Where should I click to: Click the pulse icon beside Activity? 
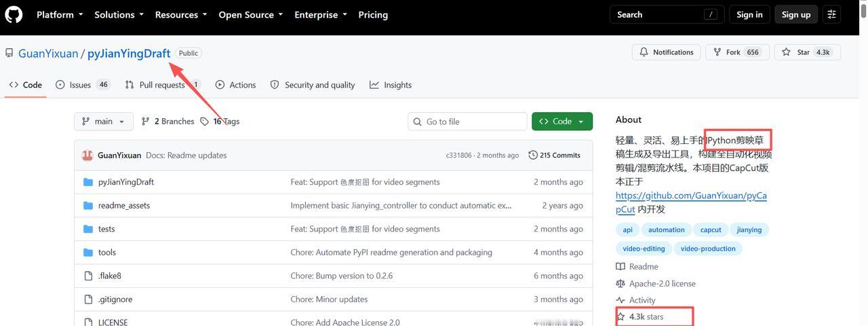click(620, 300)
